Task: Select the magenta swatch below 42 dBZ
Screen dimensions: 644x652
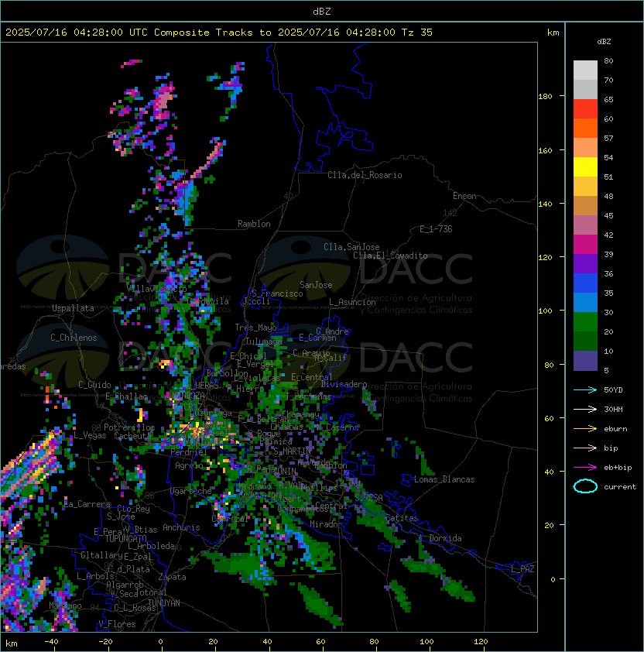Action: pos(585,245)
